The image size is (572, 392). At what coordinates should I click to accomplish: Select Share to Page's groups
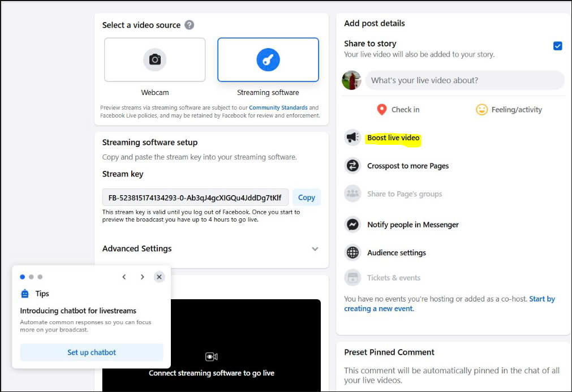[405, 194]
